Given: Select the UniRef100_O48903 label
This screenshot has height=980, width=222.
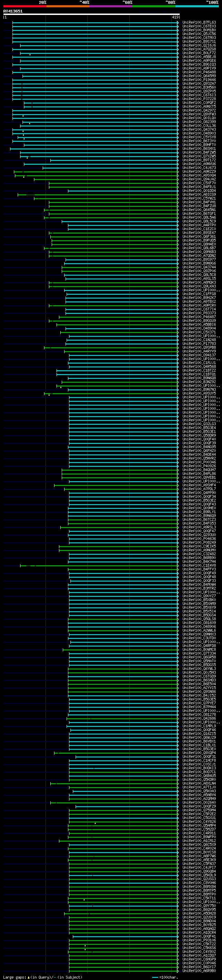Looking at the screenshot, I should 199,133.
